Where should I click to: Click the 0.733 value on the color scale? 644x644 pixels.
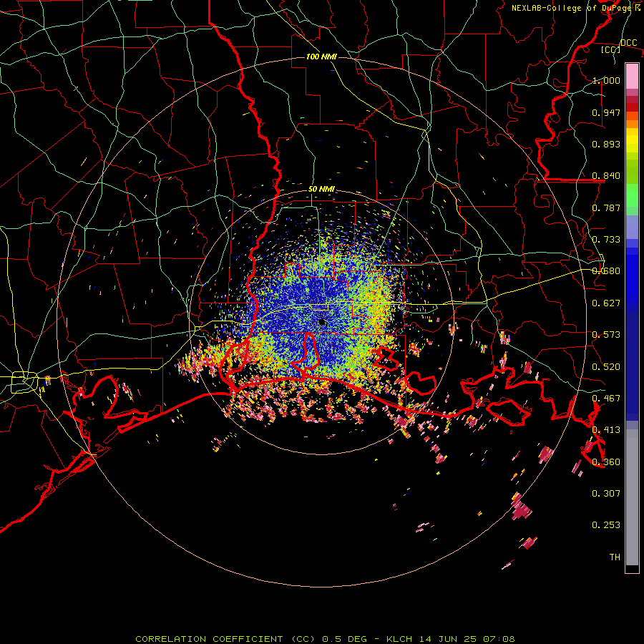coord(606,240)
